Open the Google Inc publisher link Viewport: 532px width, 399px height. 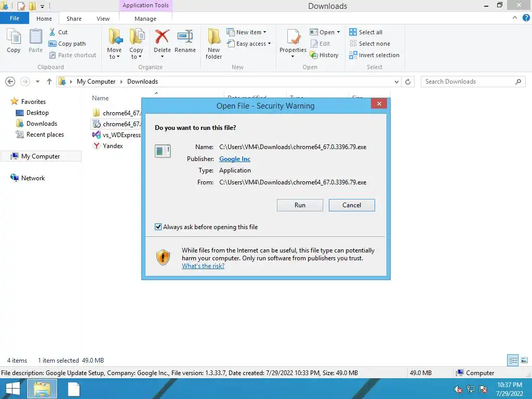235,159
